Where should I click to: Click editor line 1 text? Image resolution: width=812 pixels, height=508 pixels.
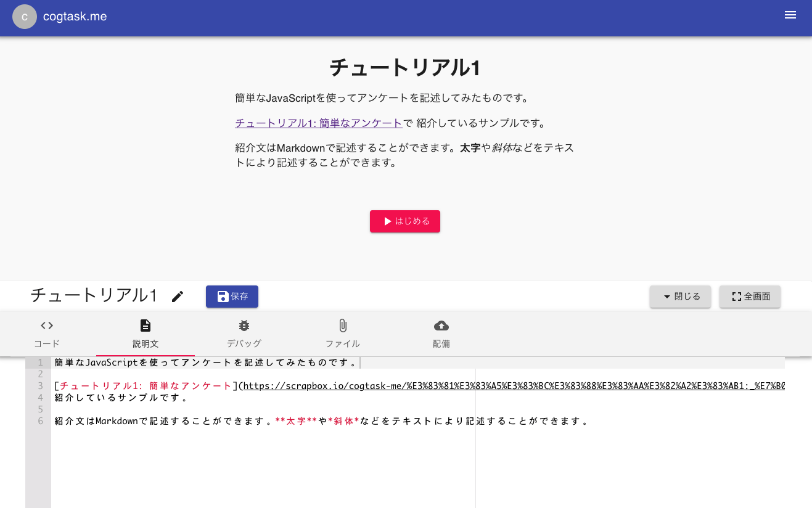pos(205,363)
